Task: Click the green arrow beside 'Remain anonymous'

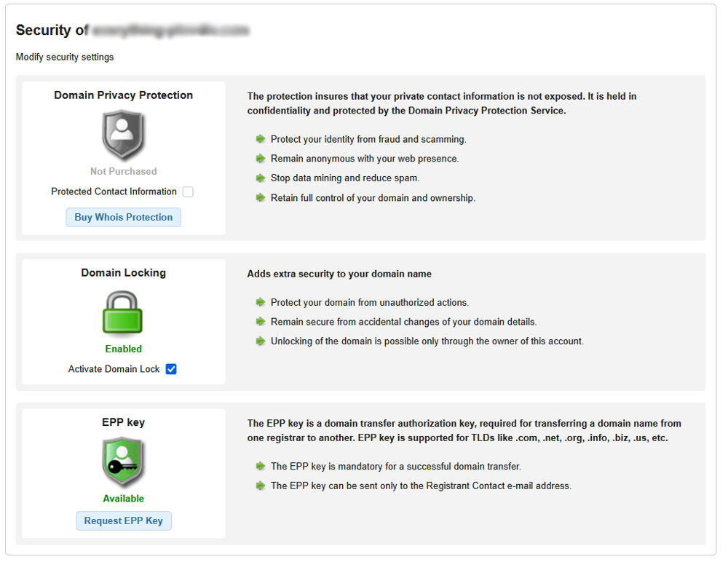Action: (x=261, y=159)
